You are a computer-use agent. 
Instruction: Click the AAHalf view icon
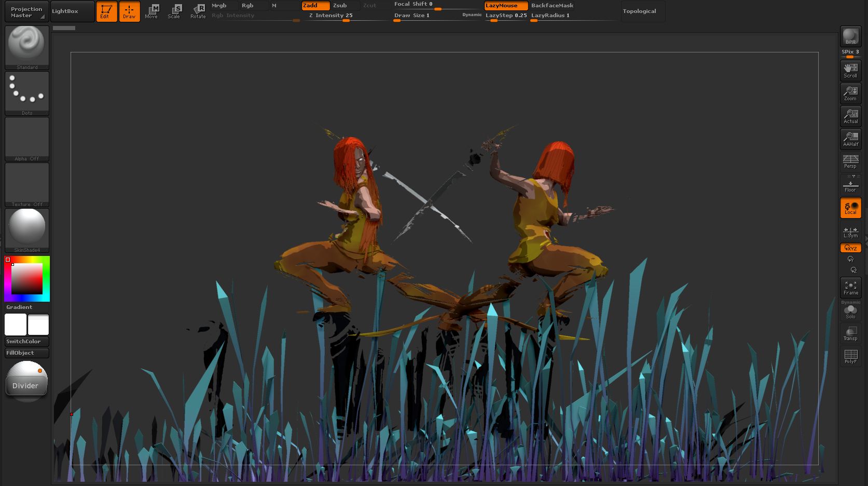pyautogui.click(x=850, y=139)
